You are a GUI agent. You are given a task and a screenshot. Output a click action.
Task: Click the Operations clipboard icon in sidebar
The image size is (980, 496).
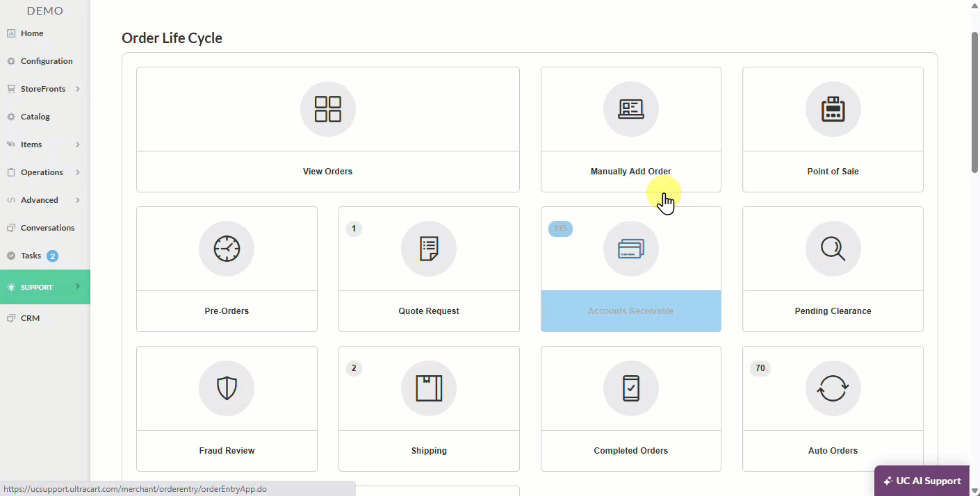pos(11,172)
